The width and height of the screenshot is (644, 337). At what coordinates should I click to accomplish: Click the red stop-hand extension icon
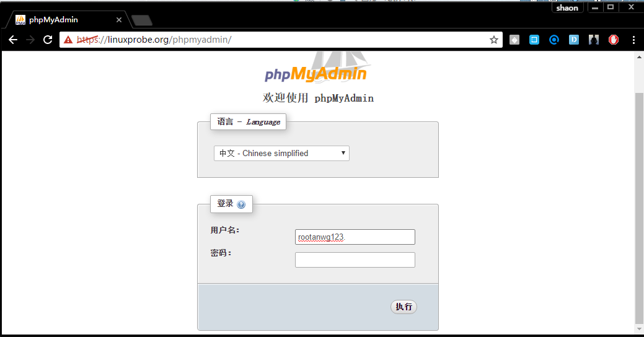[x=614, y=40]
